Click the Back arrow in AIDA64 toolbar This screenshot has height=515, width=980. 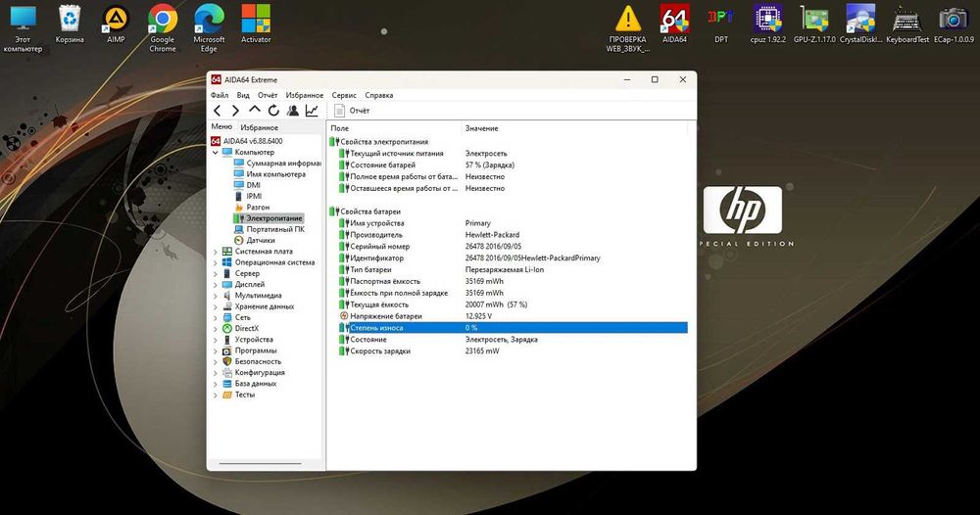point(218,111)
